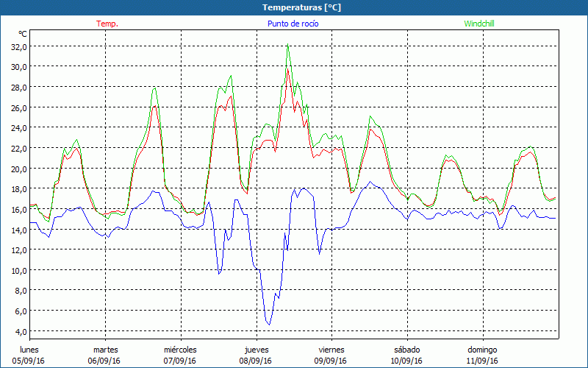Click the "11/09/16" date label
This screenshot has width=588, height=368.
click(482, 361)
